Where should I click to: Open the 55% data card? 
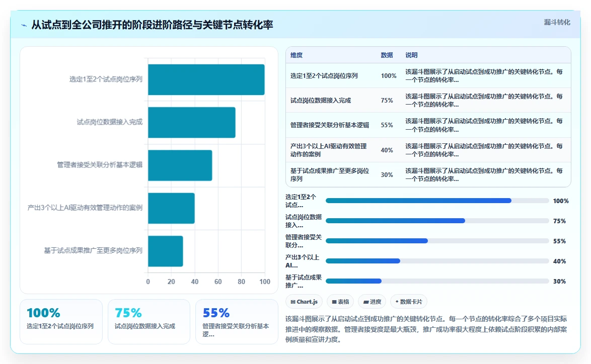click(x=237, y=322)
